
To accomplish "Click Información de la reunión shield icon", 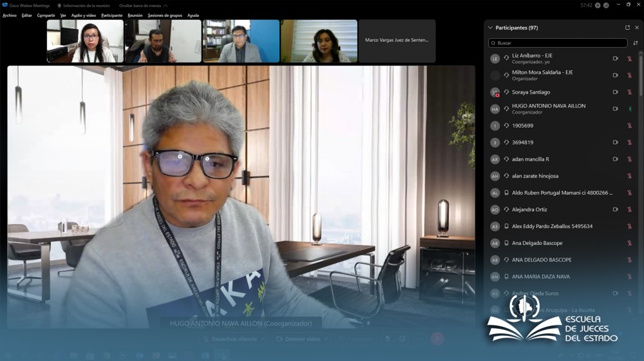I will click(x=59, y=5).
